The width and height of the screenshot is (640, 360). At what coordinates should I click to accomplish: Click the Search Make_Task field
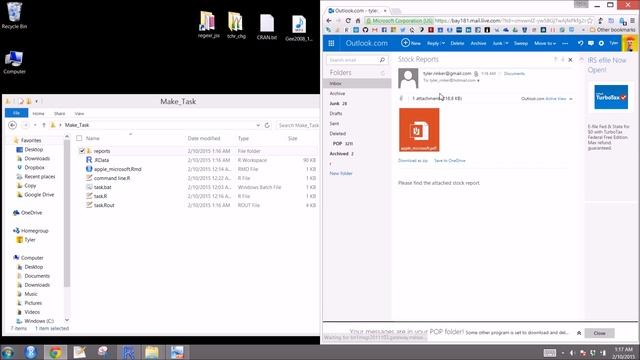coord(298,125)
